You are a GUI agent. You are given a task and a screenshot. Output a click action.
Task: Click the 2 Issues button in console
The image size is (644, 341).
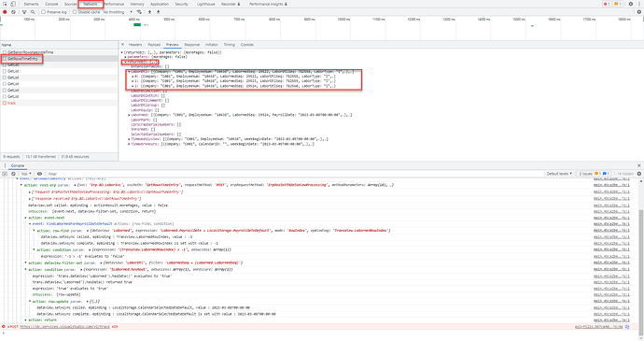tap(595, 174)
